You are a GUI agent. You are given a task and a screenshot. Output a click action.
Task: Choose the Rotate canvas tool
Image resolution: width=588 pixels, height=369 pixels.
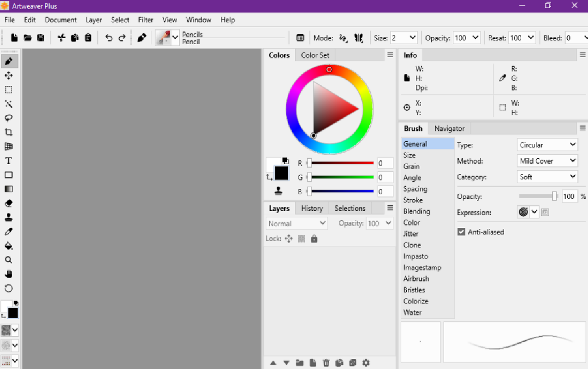9,289
